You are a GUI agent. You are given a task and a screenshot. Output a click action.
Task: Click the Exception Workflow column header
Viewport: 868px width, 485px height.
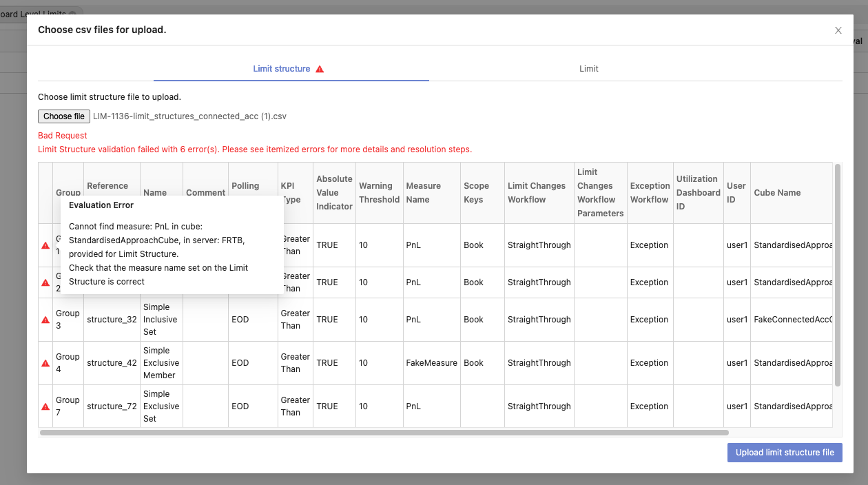649,193
